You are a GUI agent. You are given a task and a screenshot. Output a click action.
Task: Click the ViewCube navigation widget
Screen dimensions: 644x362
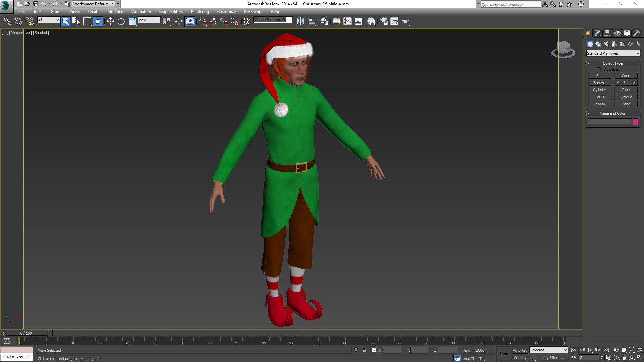click(x=563, y=49)
